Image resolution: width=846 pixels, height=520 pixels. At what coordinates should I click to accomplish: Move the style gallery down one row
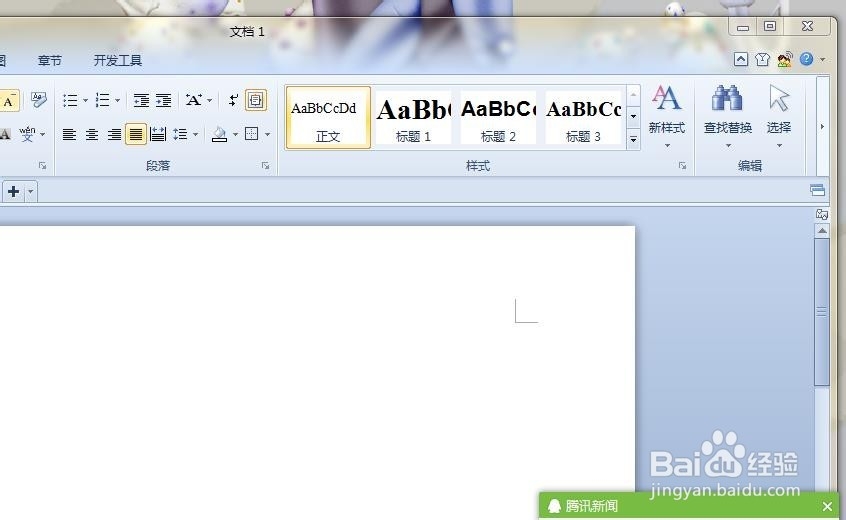tap(633, 117)
